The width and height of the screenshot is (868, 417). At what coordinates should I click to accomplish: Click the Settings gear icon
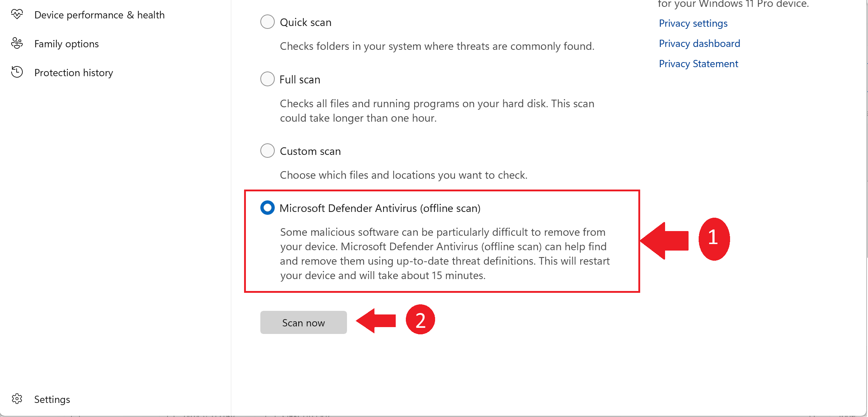click(17, 399)
